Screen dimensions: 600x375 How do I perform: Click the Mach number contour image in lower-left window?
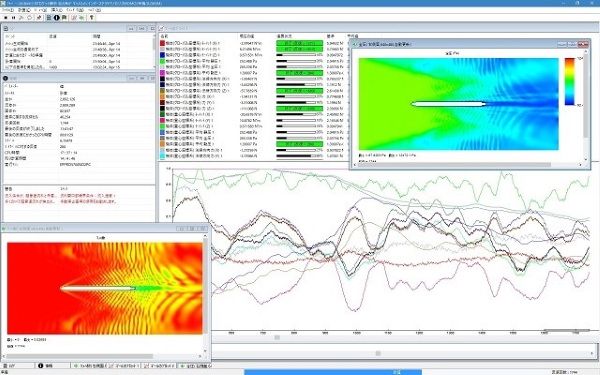pos(104,288)
